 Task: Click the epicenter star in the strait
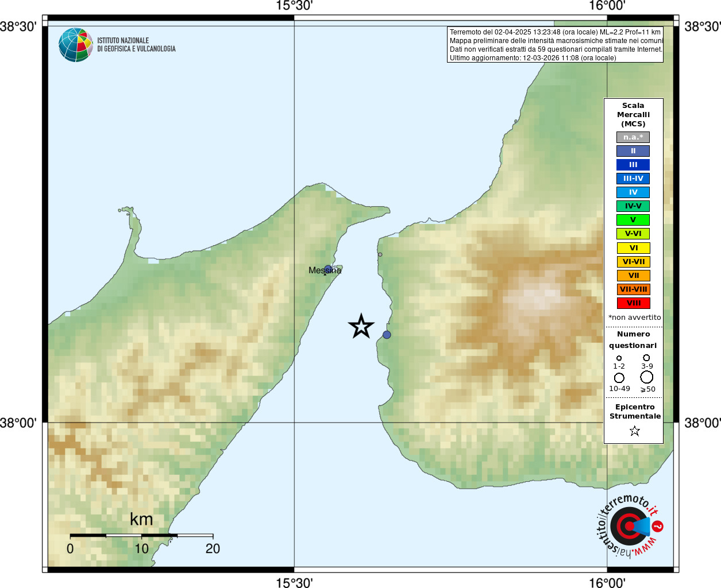coord(361,326)
